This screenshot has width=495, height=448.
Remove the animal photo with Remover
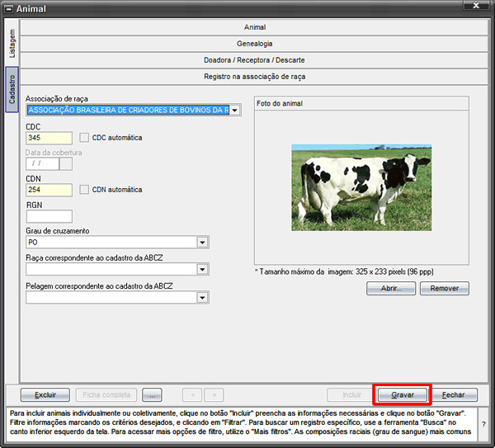pos(445,288)
